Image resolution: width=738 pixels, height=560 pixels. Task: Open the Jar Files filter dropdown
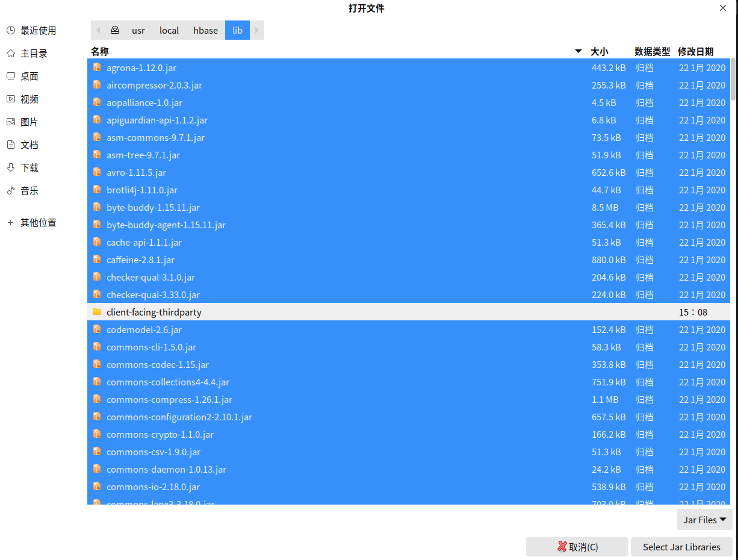click(705, 520)
